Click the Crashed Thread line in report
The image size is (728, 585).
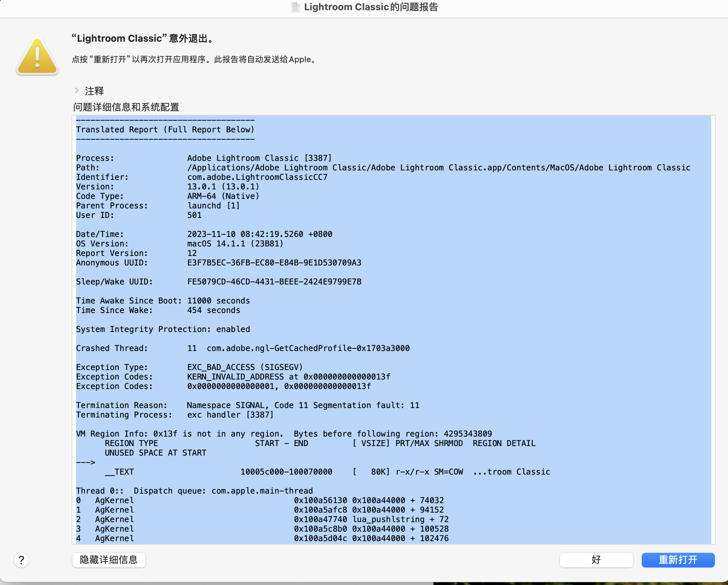(243, 348)
